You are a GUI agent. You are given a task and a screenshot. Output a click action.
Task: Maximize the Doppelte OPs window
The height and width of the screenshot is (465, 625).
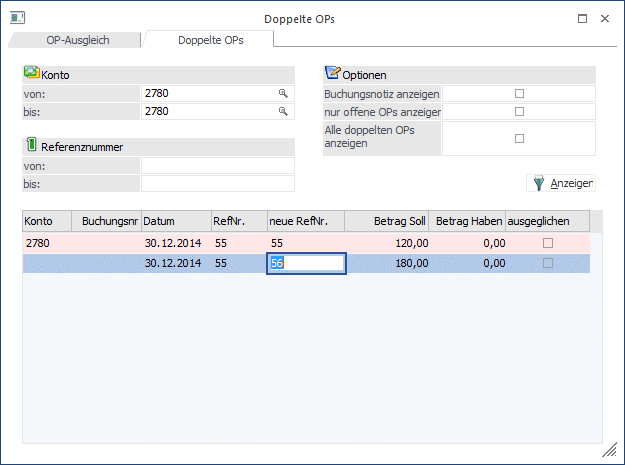[x=583, y=18]
